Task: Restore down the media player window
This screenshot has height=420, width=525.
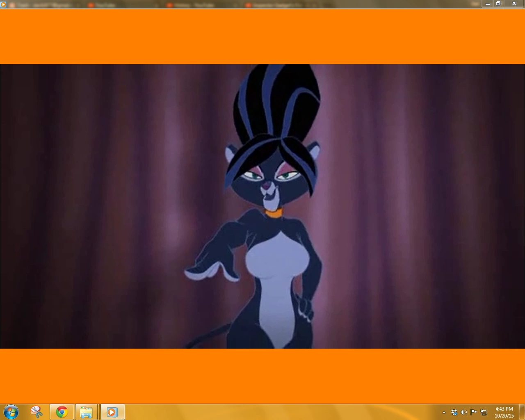Action: coord(498,4)
